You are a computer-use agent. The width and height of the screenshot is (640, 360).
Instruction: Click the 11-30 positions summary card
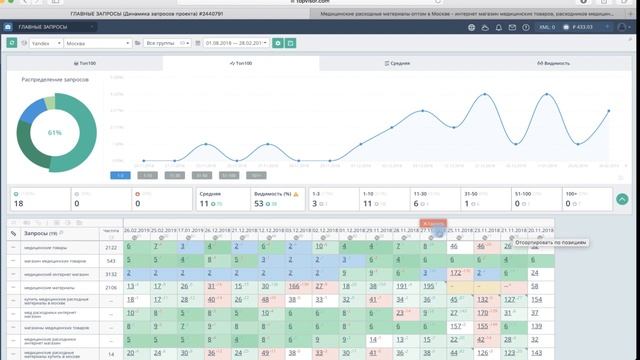tap(435, 199)
